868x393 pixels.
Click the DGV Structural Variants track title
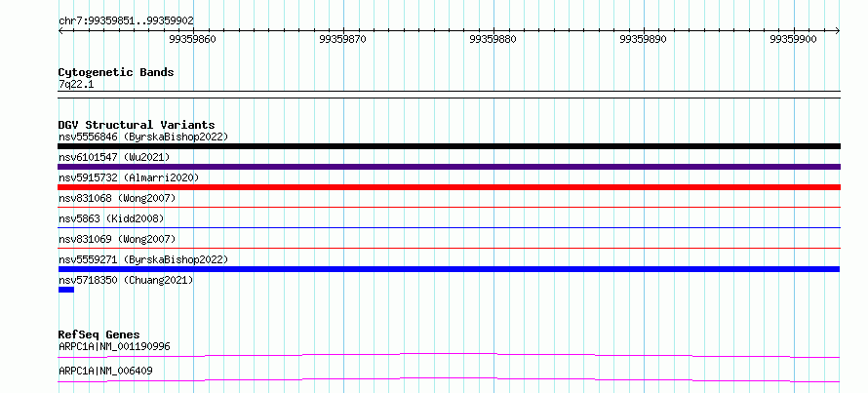137,125
